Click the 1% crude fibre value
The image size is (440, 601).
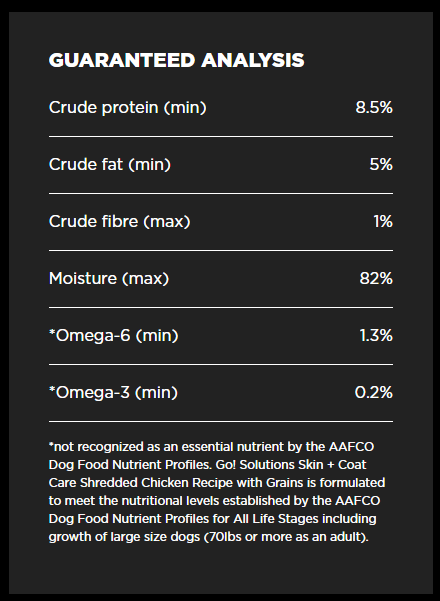tap(383, 222)
